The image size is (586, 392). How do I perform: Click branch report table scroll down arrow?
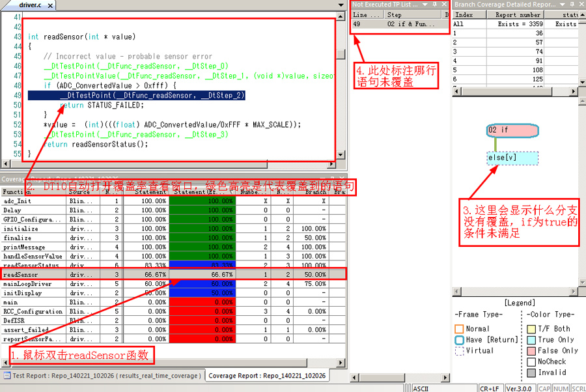(582, 82)
